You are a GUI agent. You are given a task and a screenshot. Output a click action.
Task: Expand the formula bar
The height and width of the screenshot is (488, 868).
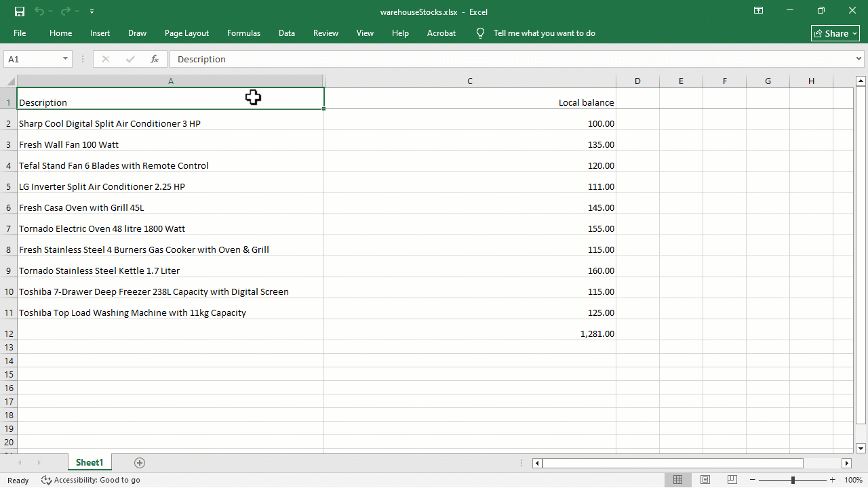pyautogui.click(x=859, y=59)
